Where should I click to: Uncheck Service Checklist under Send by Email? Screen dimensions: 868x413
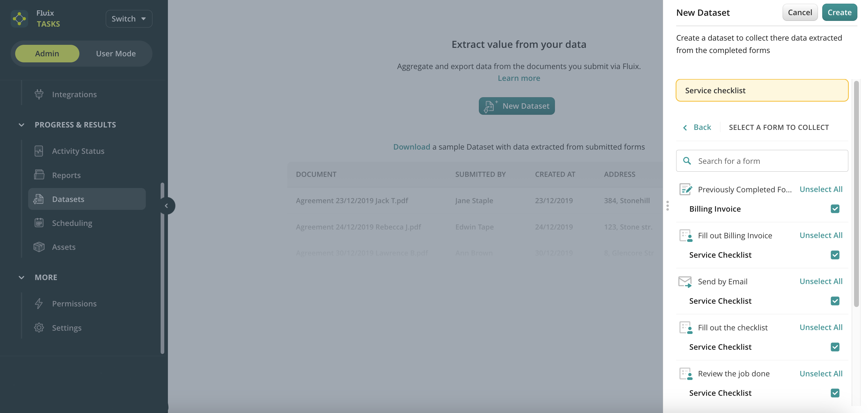click(835, 301)
